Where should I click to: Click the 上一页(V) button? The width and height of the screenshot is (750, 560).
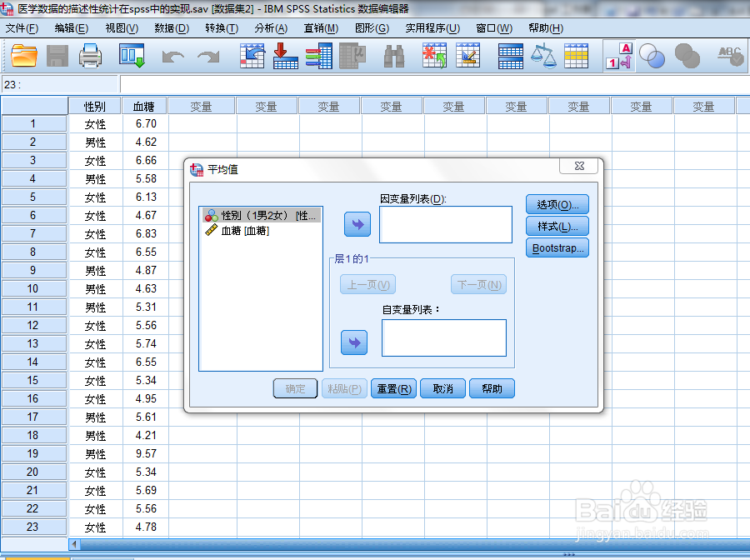tap(367, 284)
